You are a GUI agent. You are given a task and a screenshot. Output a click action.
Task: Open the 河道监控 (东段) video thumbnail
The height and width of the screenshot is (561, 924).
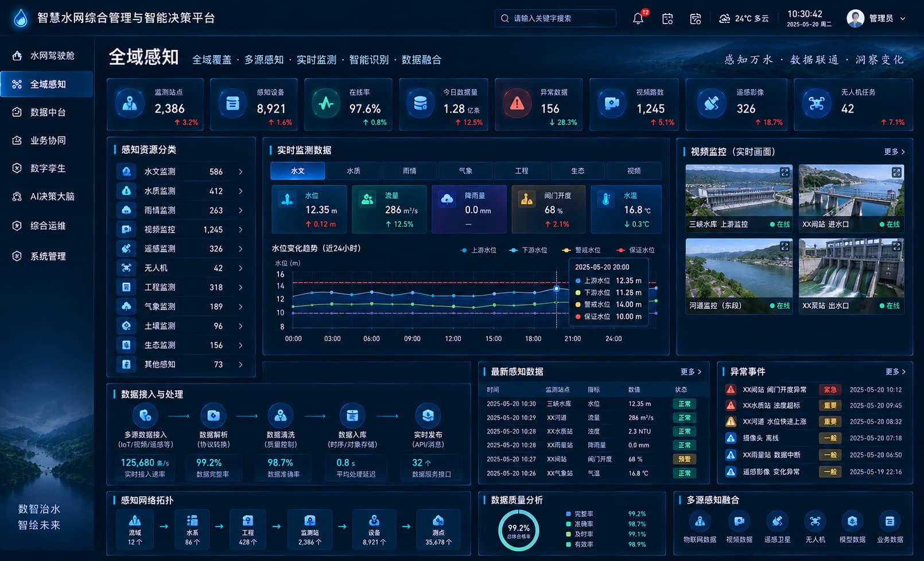(739, 276)
